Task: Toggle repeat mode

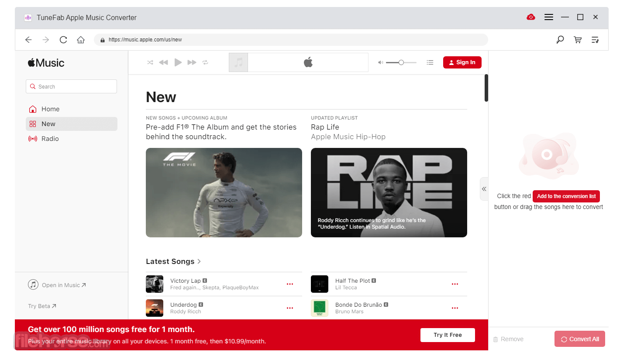Action: click(205, 62)
